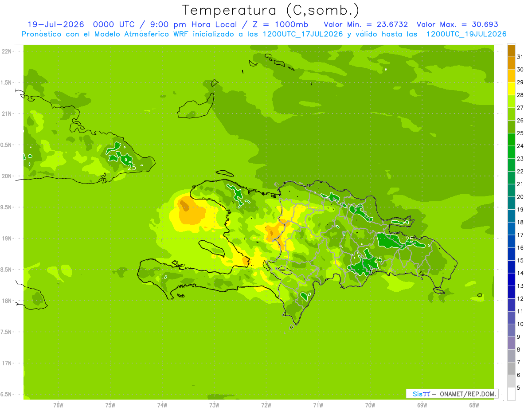Click the '70W' longitude label
532x411 pixels.
coord(370,405)
